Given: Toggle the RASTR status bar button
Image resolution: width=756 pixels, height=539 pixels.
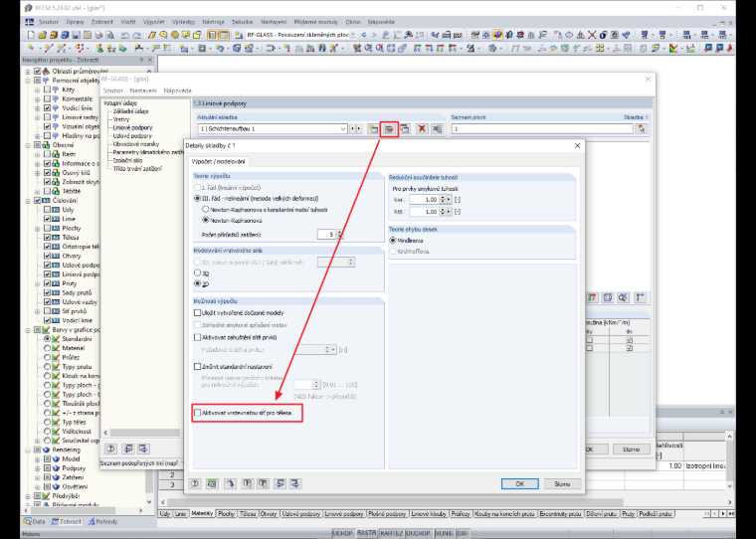Looking at the screenshot, I should (366, 533).
